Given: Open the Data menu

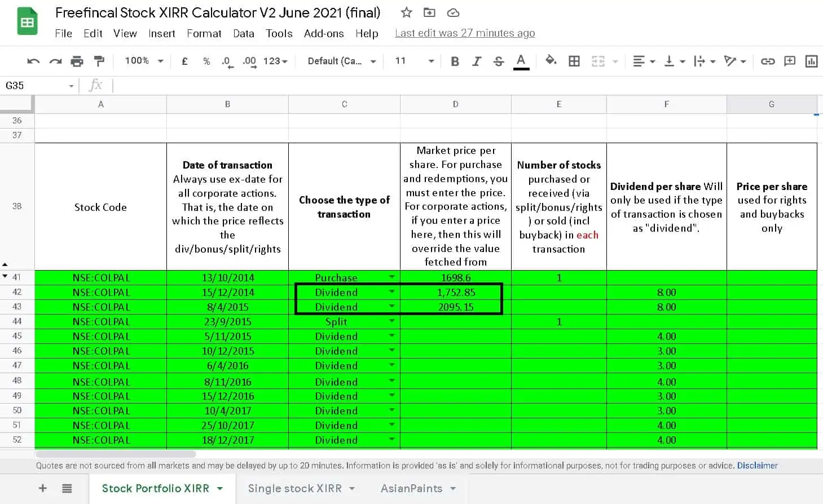Looking at the screenshot, I should 244,33.
